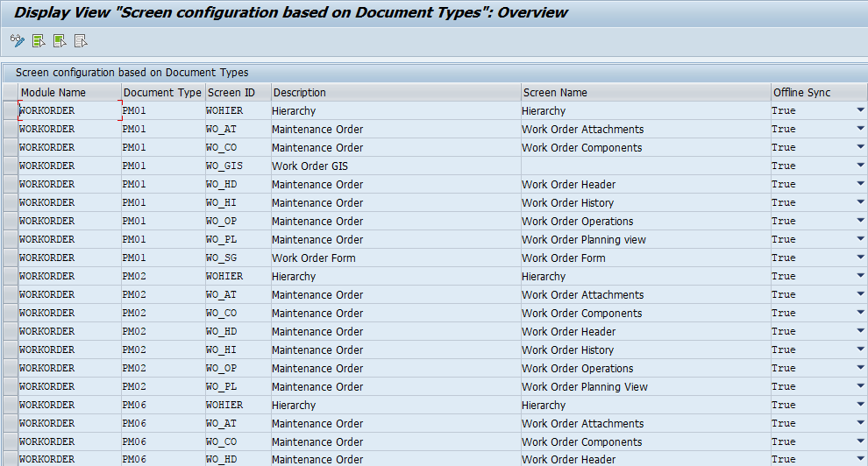Image resolution: width=868 pixels, height=466 pixels.
Task: Click the Offline Sync column header
Action: tap(817, 92)
